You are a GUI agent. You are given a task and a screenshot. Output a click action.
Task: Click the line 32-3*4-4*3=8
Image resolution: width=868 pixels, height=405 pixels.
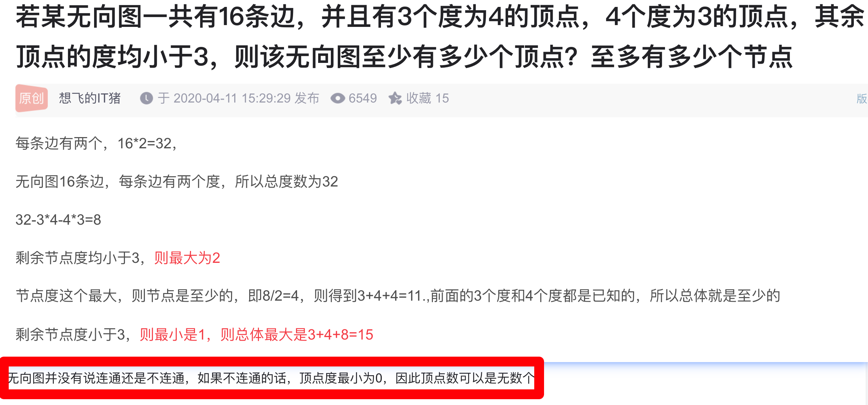pyautogui.click(x=58, y=220)
